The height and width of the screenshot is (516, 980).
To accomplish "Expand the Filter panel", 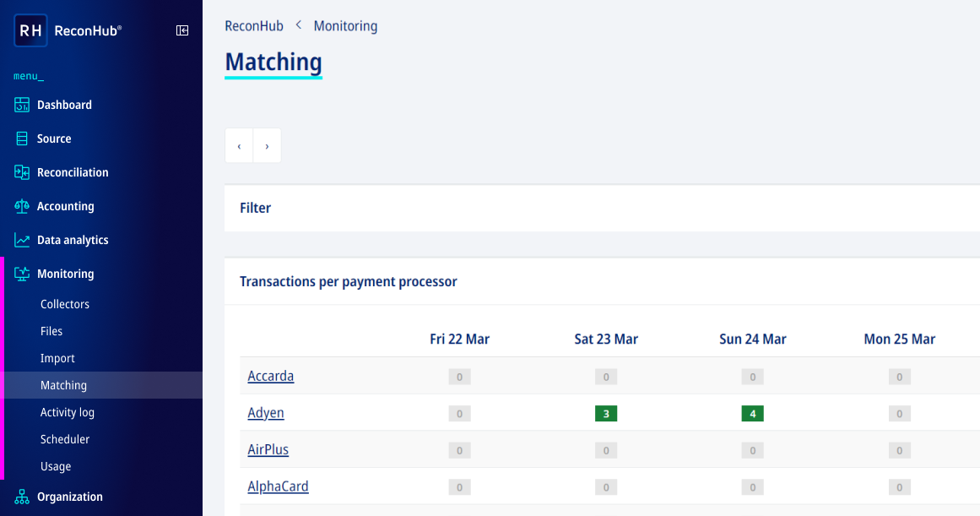I will 602,208.
